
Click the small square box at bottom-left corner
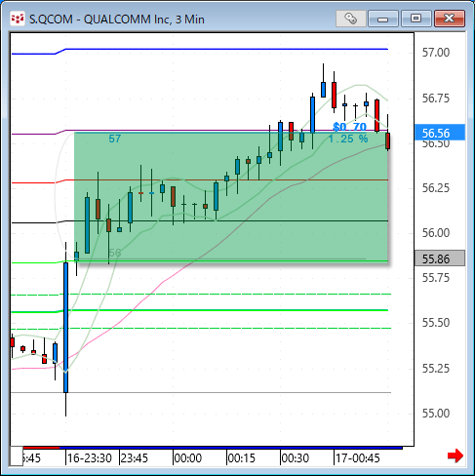pyautogui.click(x=17, y=456)
